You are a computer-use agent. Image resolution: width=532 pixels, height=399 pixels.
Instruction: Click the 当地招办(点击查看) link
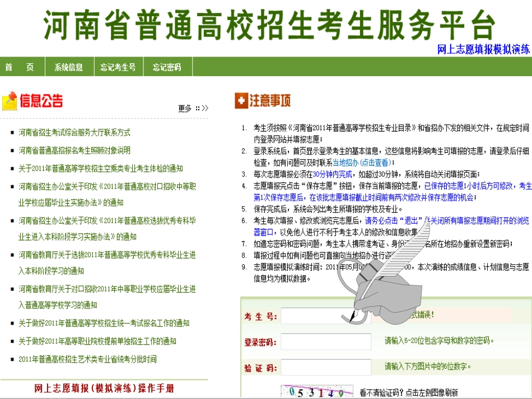[x=362, y=163]
